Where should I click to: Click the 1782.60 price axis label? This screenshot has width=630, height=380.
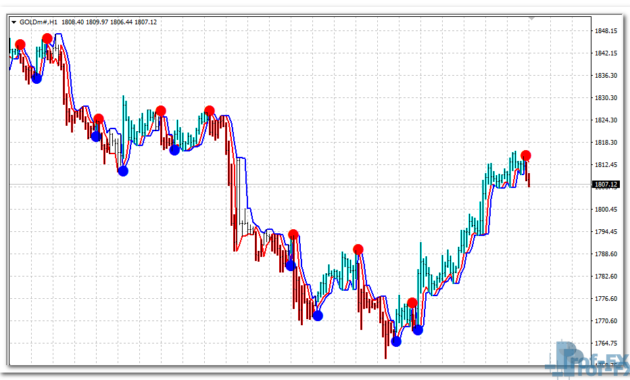tap(606, 276)
